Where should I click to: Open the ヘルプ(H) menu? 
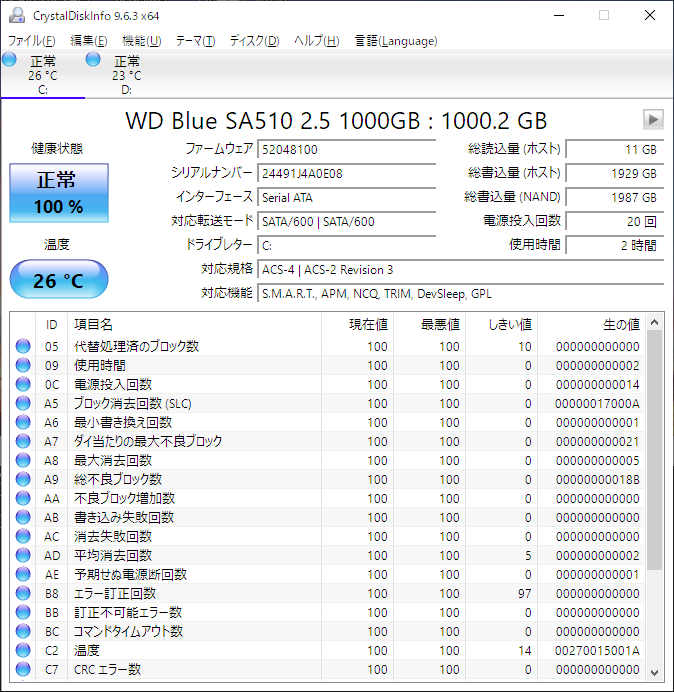[x=317, y=41]
